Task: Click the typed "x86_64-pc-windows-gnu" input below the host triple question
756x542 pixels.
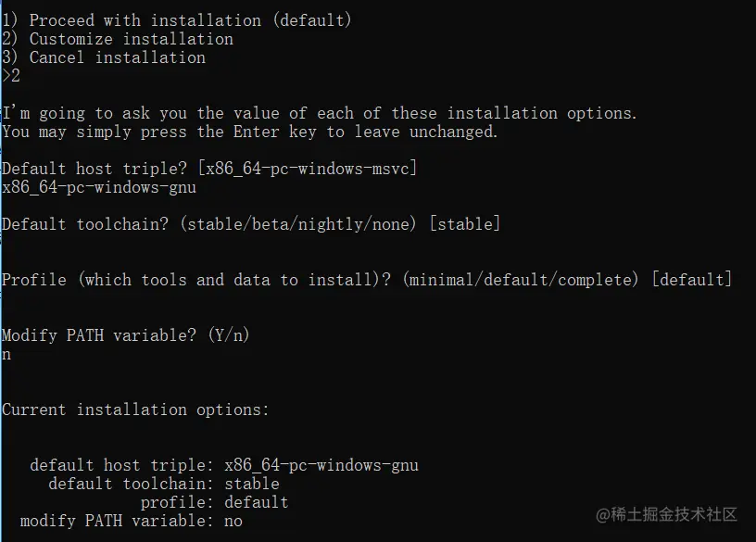Action: tap(99, 187)
